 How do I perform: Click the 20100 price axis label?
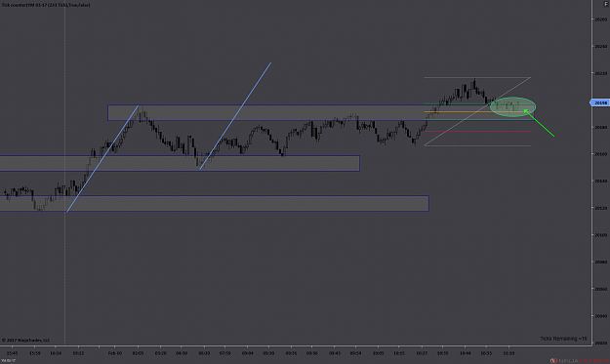coord(600,235)
